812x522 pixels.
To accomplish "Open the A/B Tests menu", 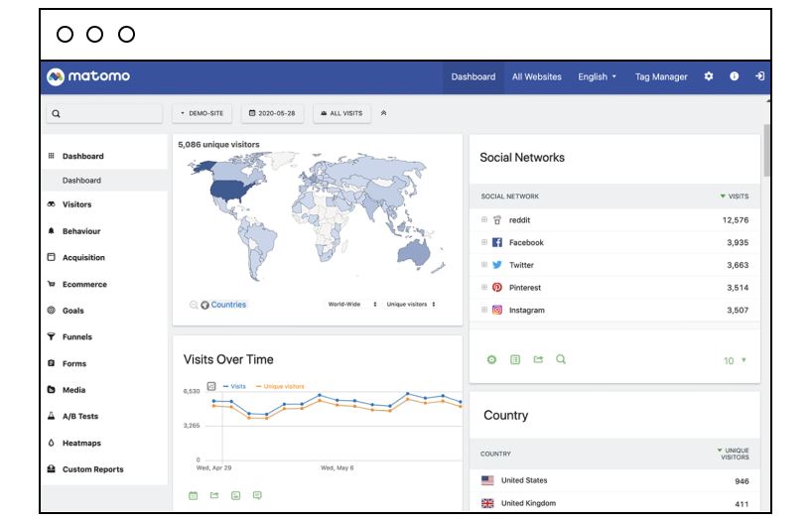I will [80, 416].
